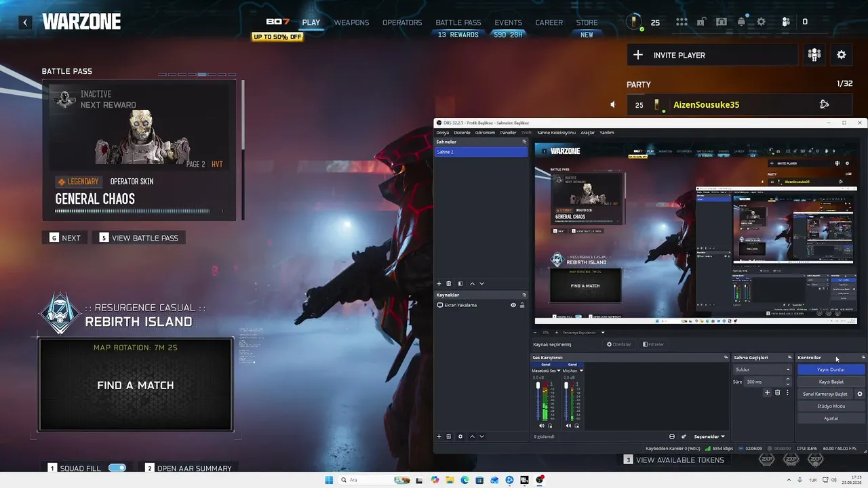Open Stüdyo Modu in OBS controls
The height and width of the screenshot is (488, 868).
(x=831, y=406)
